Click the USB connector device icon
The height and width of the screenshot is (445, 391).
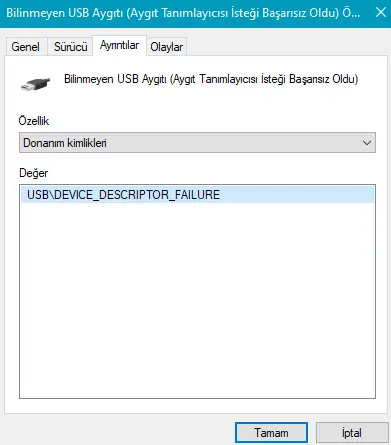[35, 84]
